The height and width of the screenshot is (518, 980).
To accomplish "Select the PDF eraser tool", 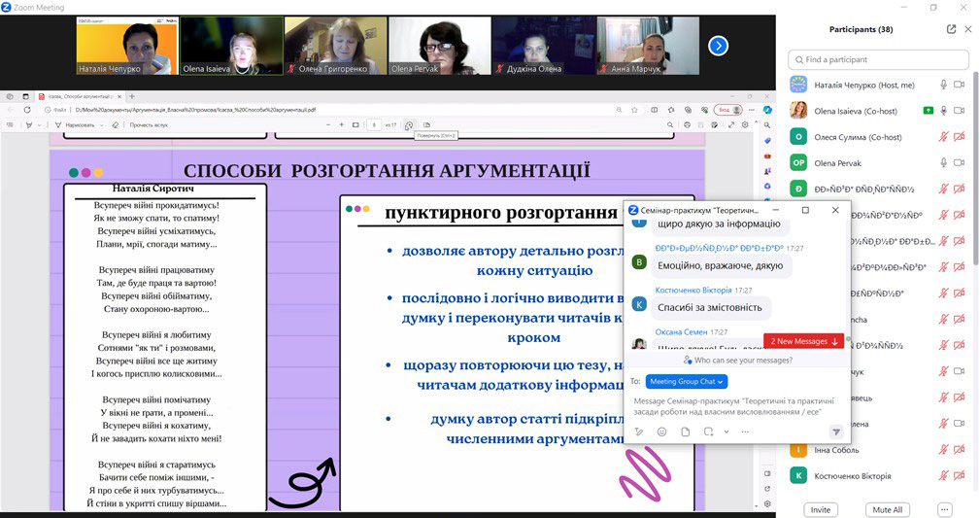I will [115, 125].
